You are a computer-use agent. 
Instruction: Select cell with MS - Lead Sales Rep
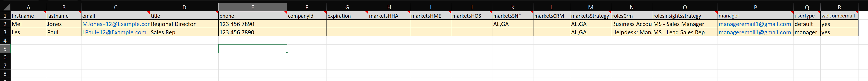coord(685,32)
